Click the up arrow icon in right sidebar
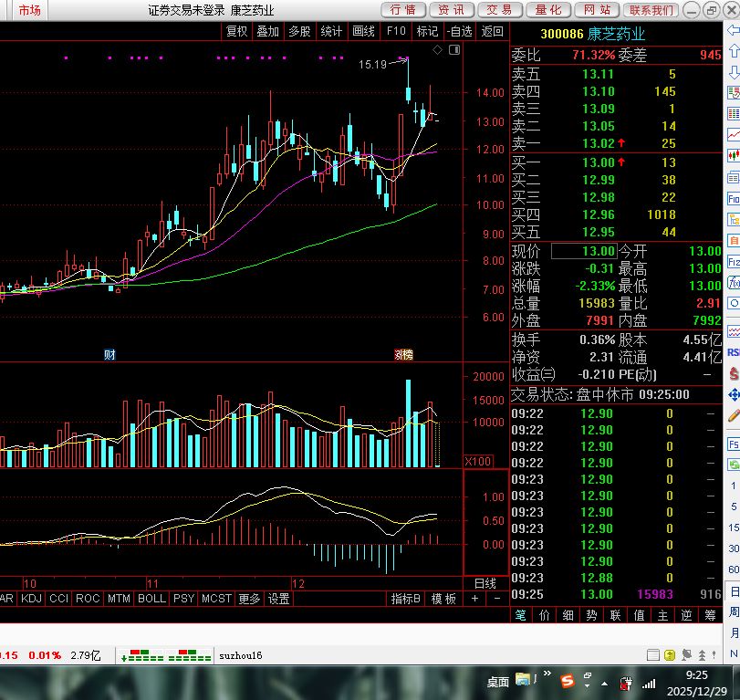This screenshot has height=700, width=740. pos(734,50)
